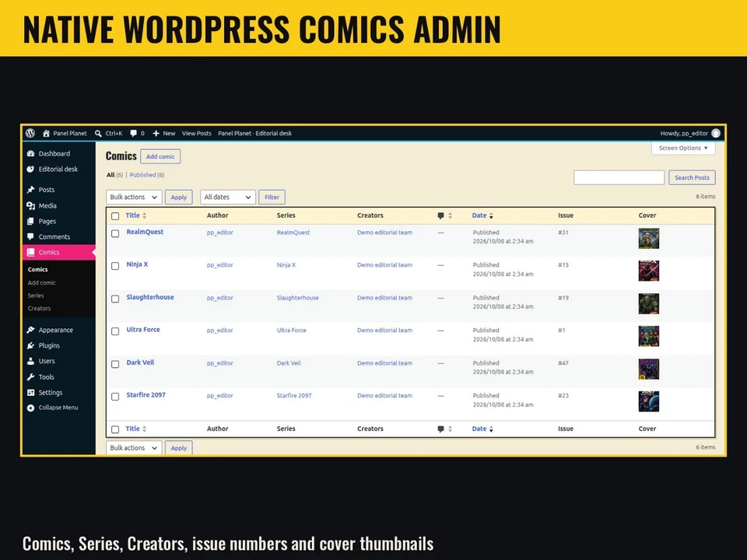
Task: Open Panel Planet home icon
Action: tap(46, 133)
